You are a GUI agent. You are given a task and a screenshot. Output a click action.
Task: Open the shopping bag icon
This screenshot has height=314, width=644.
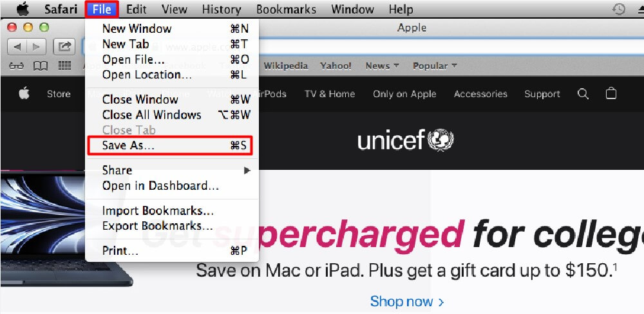pyautogui.click(x=611, y=93)
